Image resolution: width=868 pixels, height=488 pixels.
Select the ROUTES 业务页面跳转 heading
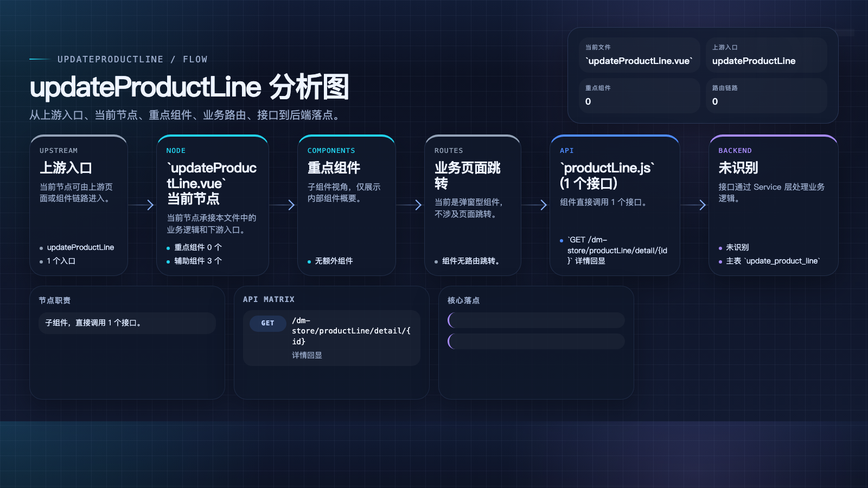tap(468, 176)
